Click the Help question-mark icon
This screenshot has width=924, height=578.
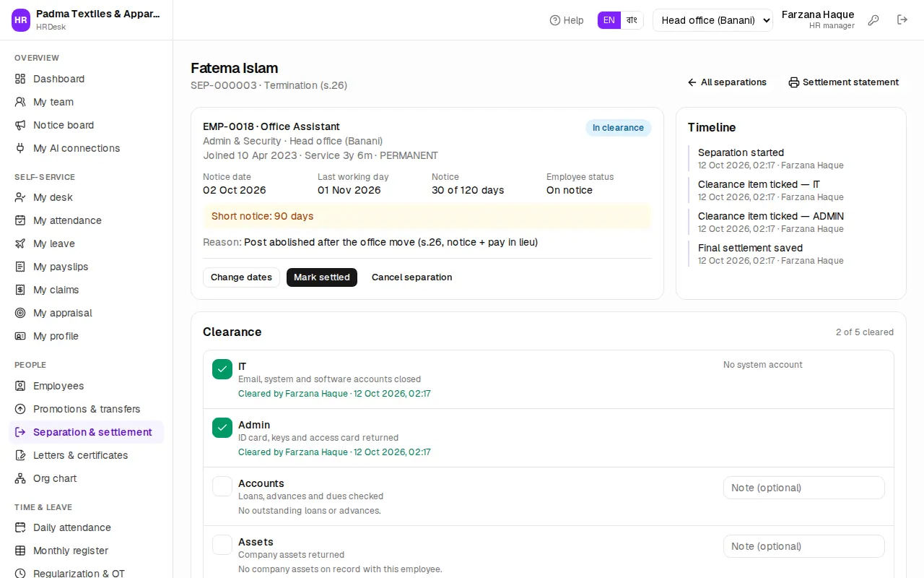pyautogui.click(x=555, y=20)
